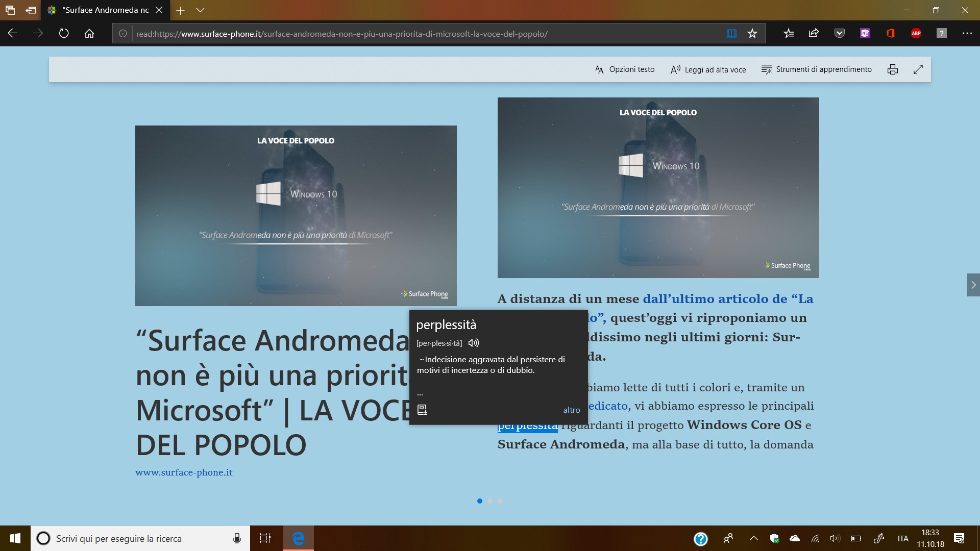
Task: Close the "Surface Andromeda" tab
Action: (159, 10)
